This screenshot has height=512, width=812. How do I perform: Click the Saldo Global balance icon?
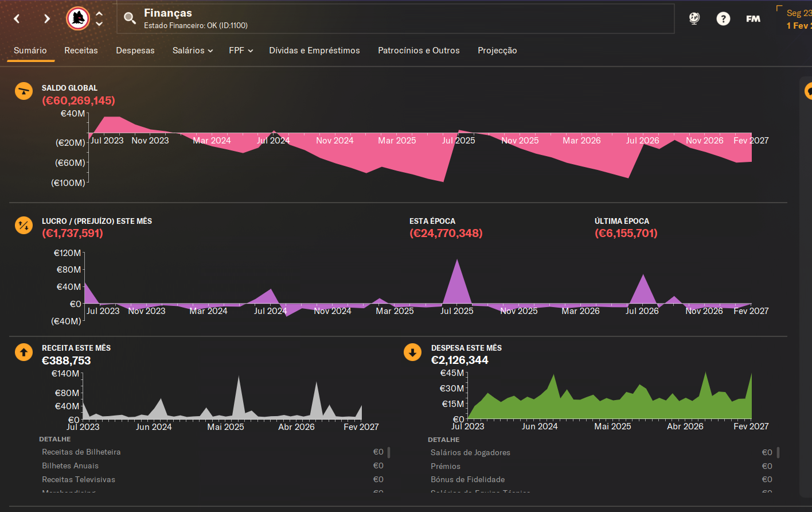[x=24, y=91]
